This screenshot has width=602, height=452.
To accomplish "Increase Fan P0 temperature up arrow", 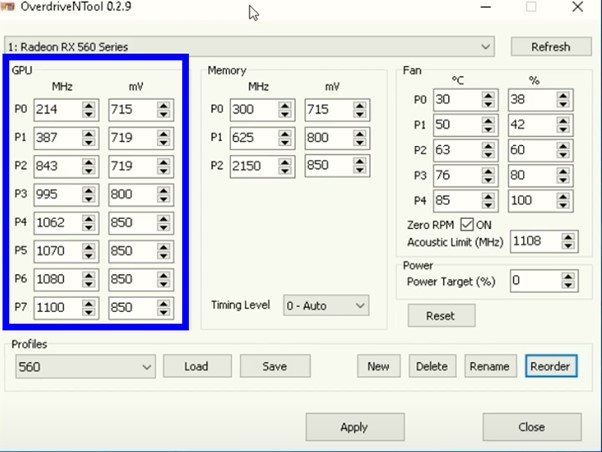I will [x=488, y=95].
